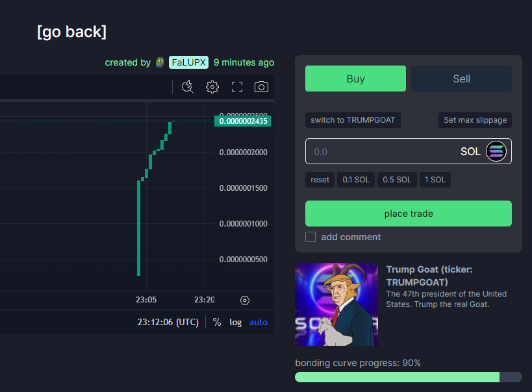Tick the add comment checkbox
The height and width of the screenshot is (392, 532).
310,237
